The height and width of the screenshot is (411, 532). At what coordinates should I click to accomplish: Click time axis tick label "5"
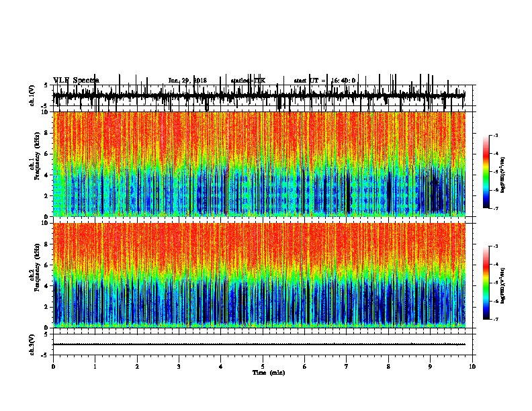(263, 367)
